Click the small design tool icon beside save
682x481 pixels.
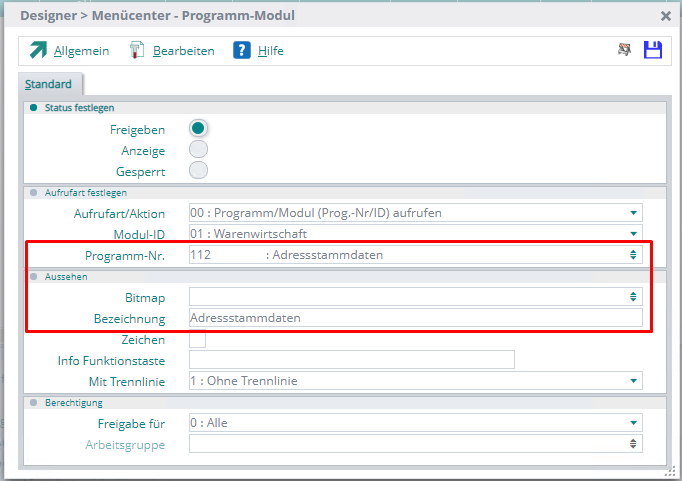pyautogui.click(x=625, y=51)
